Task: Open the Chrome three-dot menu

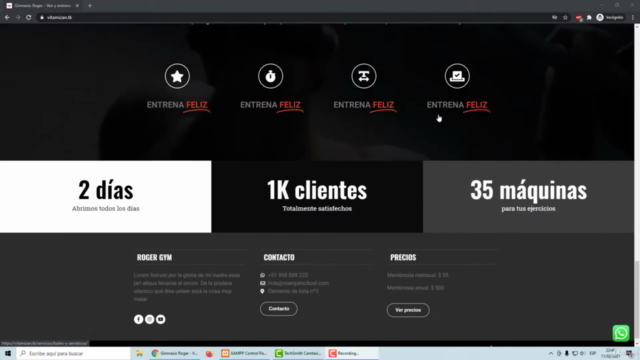Action: tap(633, 17)
